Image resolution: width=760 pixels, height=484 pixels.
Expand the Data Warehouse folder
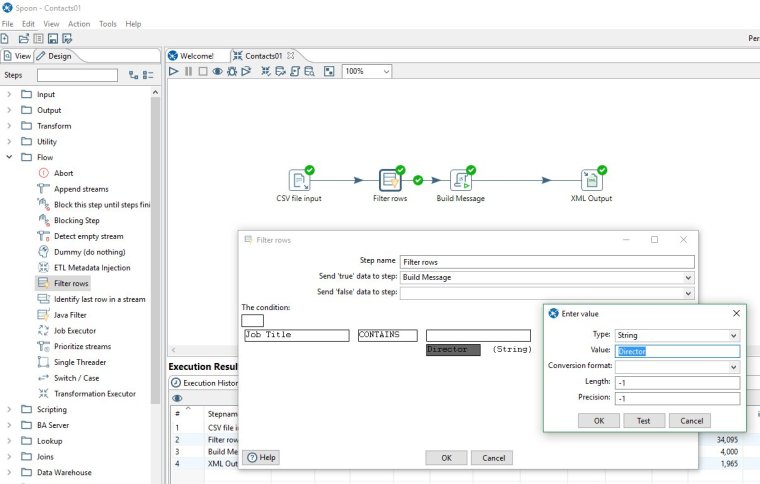[9, 472]
